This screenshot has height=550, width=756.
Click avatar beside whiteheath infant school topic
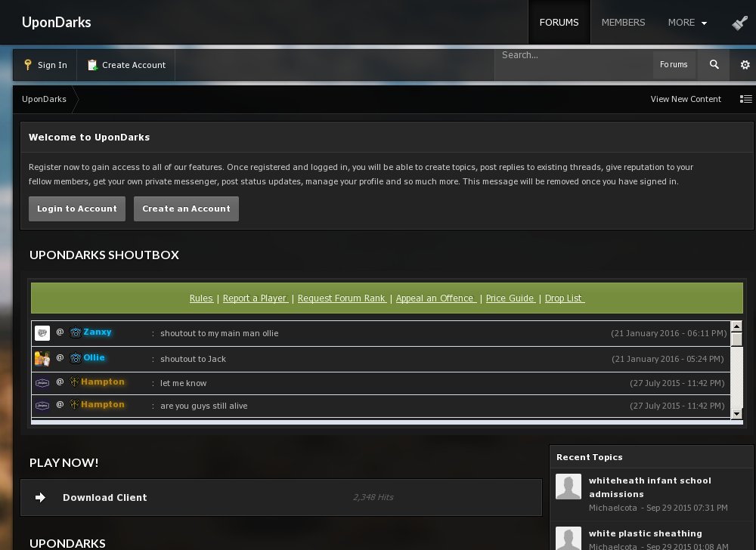pyautogui.click(x=569, y=487)
